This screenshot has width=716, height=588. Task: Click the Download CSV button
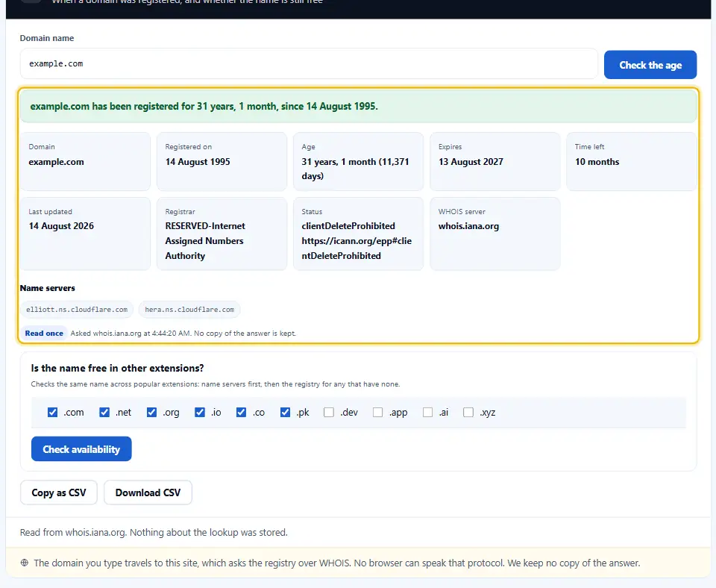(148, 492)
